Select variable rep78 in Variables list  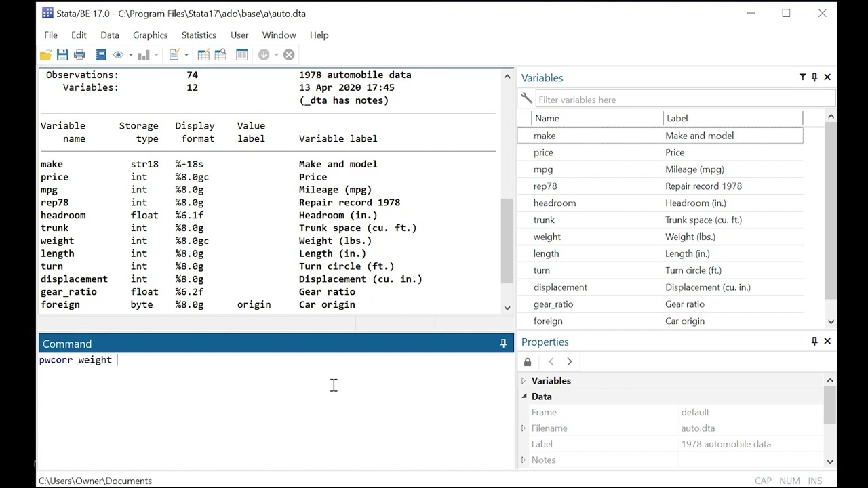click(660, 186)
